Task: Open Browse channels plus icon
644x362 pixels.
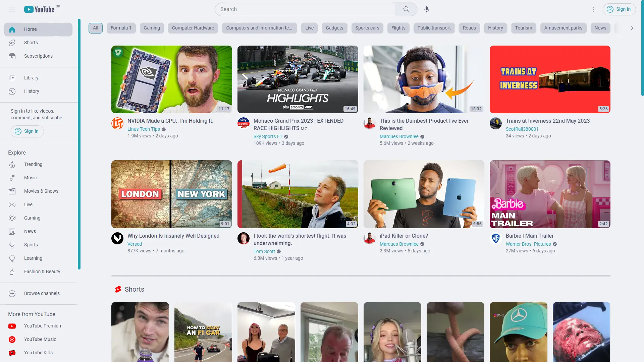Action: pyautogui.click(x=12, y=293)
